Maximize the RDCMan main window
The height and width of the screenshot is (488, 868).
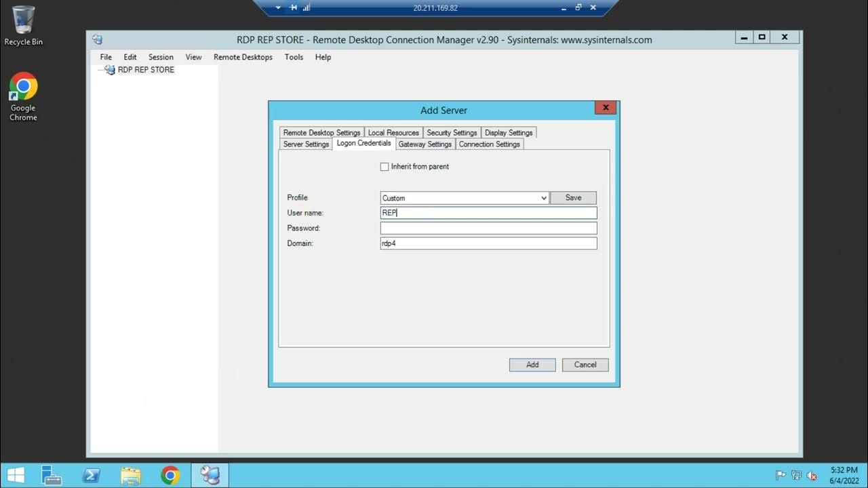tap(762, 37)
